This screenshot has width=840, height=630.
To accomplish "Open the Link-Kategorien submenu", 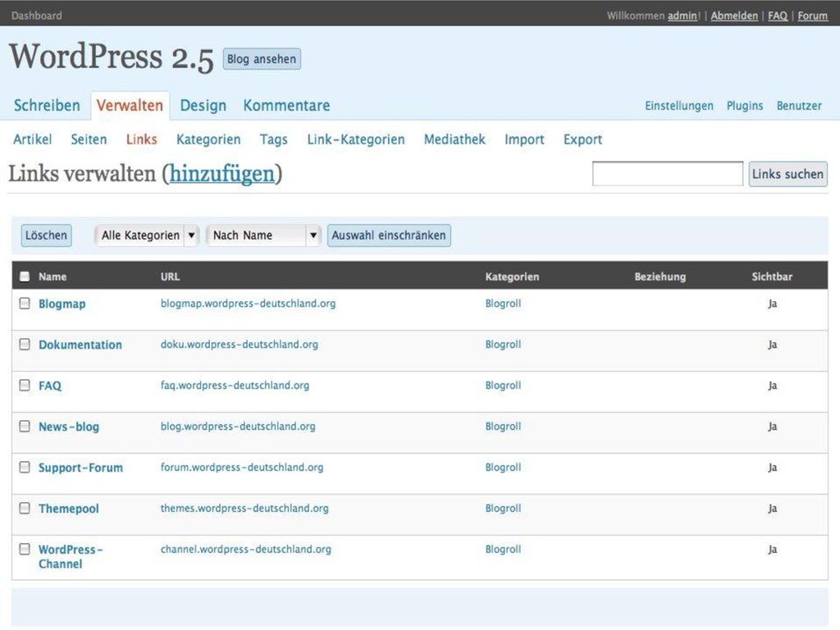I will coord(356,139).
